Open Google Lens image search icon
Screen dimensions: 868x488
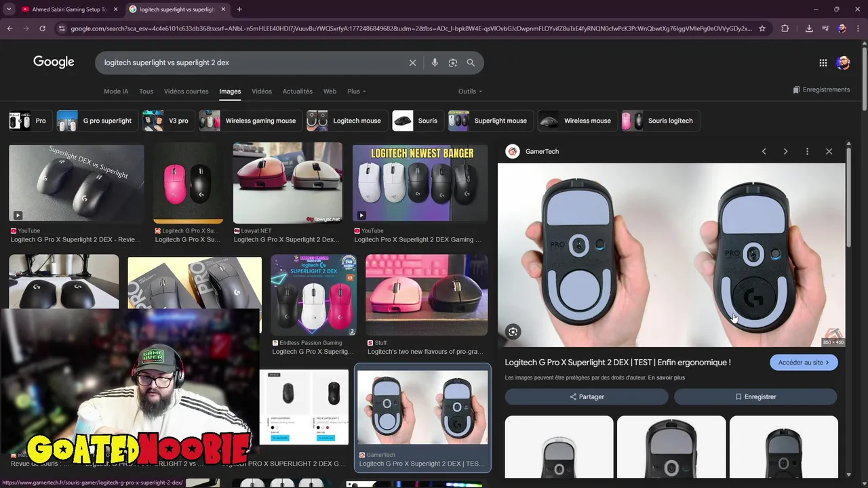[x=453, y=62]
